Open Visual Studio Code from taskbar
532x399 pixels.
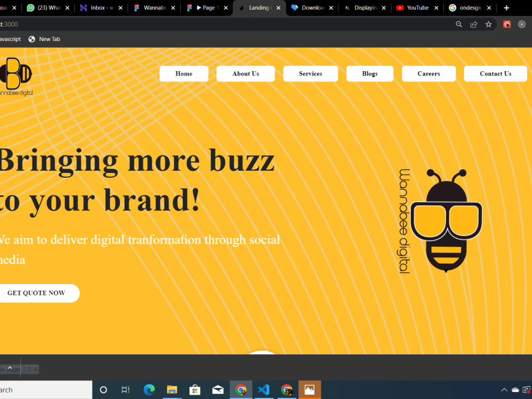264,390
